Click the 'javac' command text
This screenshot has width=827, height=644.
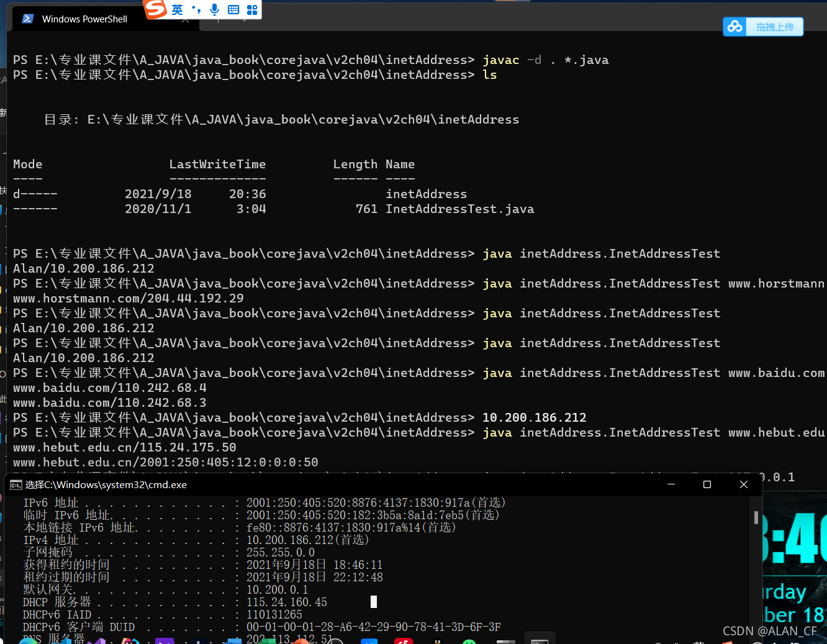501,60
